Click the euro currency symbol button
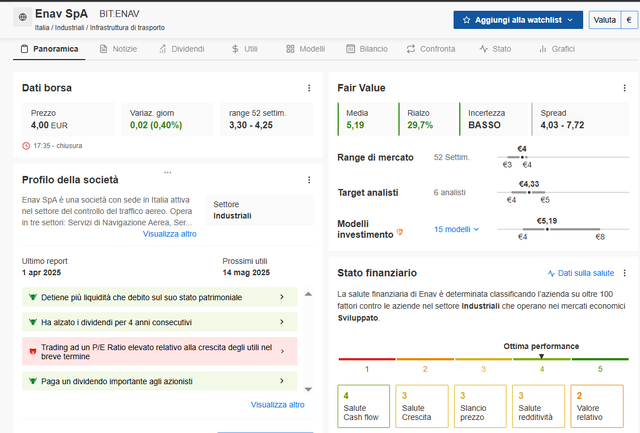 pos(629,20)
